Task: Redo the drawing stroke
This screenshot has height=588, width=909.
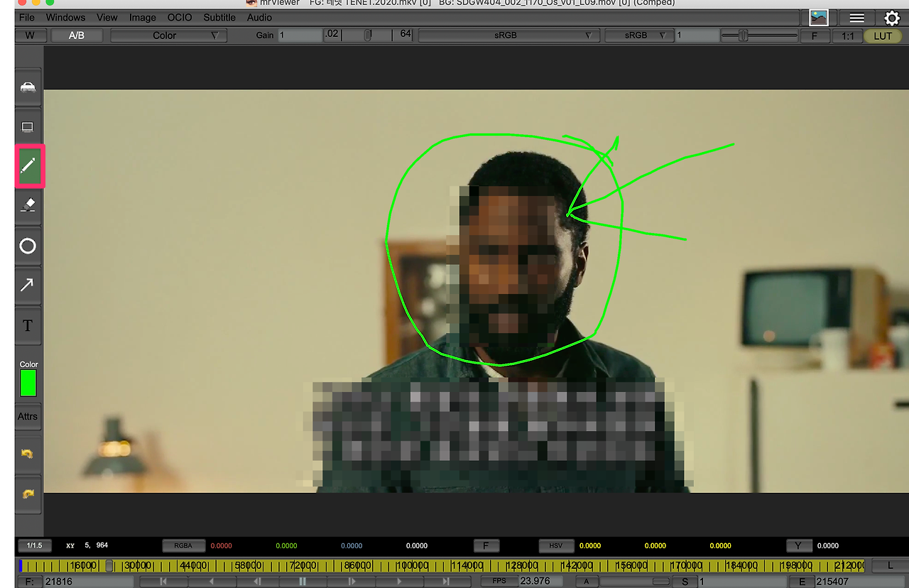Action: [28, 494]
